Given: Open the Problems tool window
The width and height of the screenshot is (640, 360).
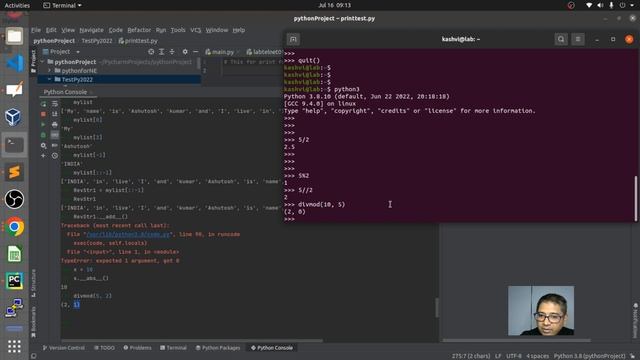Looking at the screenshot, I should (x=138, y=348).
